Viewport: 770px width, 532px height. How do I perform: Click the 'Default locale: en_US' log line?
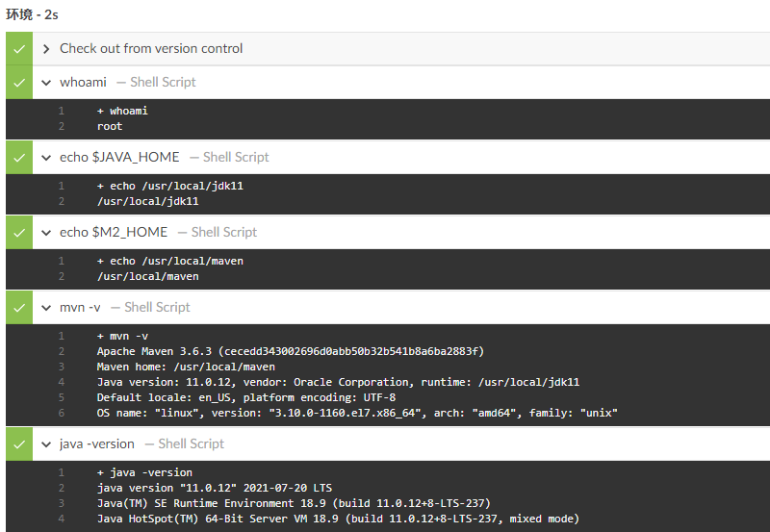click(x=246, y=397)
